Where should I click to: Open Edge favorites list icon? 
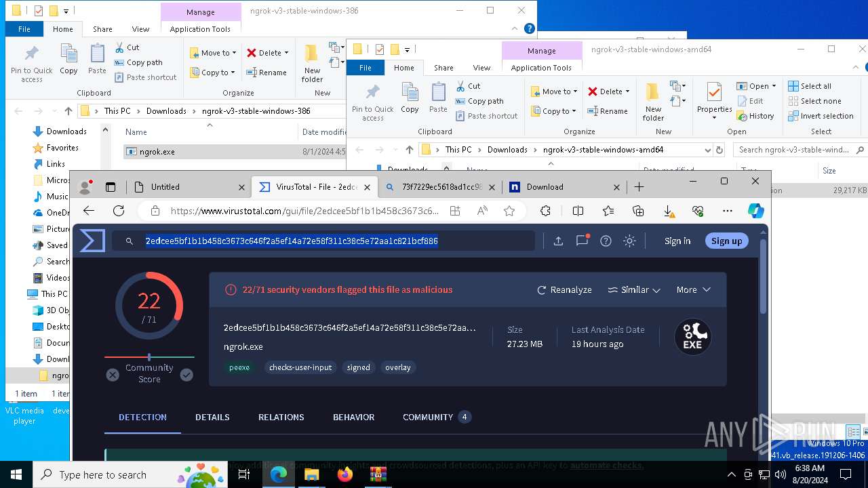point(608,211)
